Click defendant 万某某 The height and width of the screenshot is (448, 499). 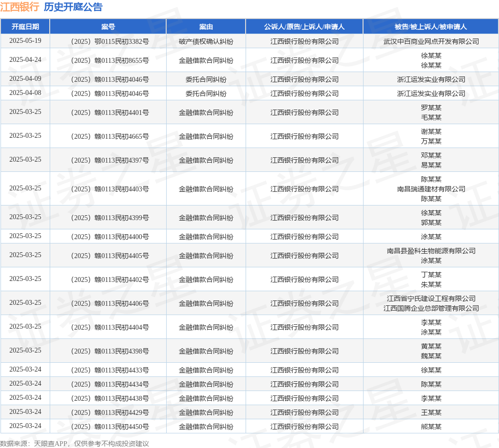(431, 141)
